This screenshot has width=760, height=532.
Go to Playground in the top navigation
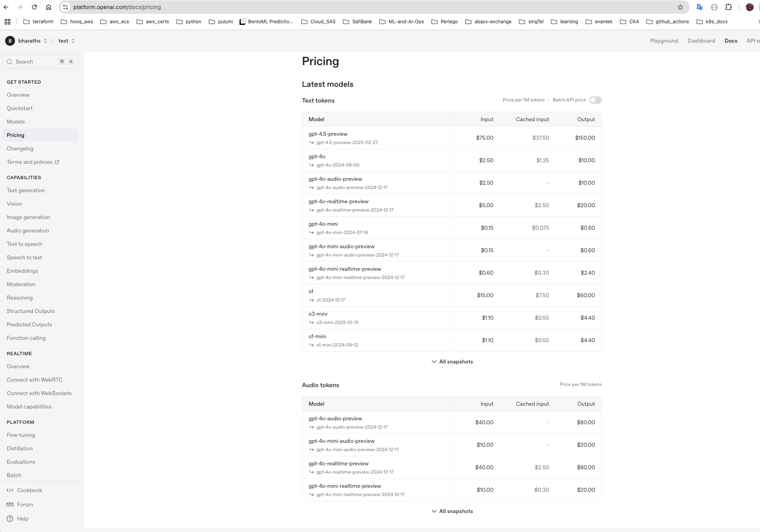coord(664,41)
